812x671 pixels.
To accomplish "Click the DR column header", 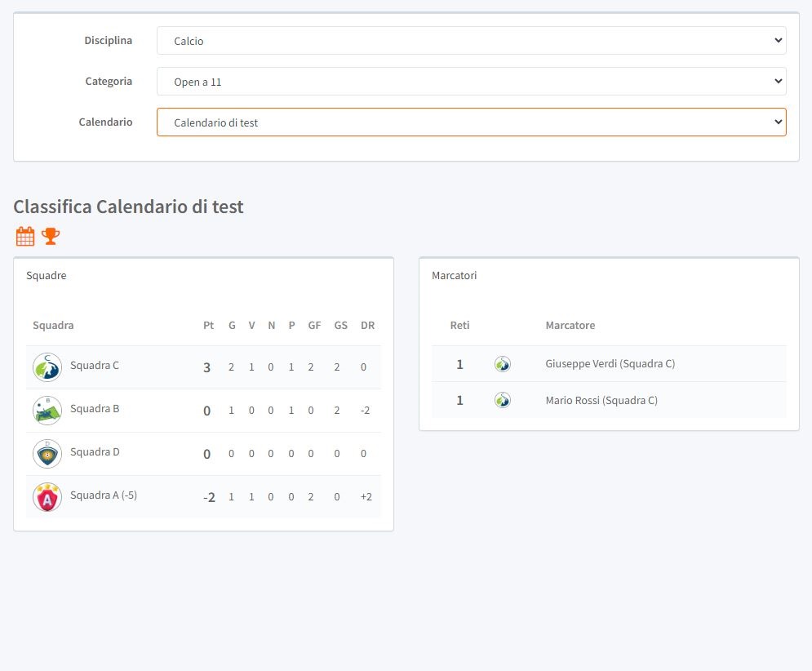I will pos(367,326).
